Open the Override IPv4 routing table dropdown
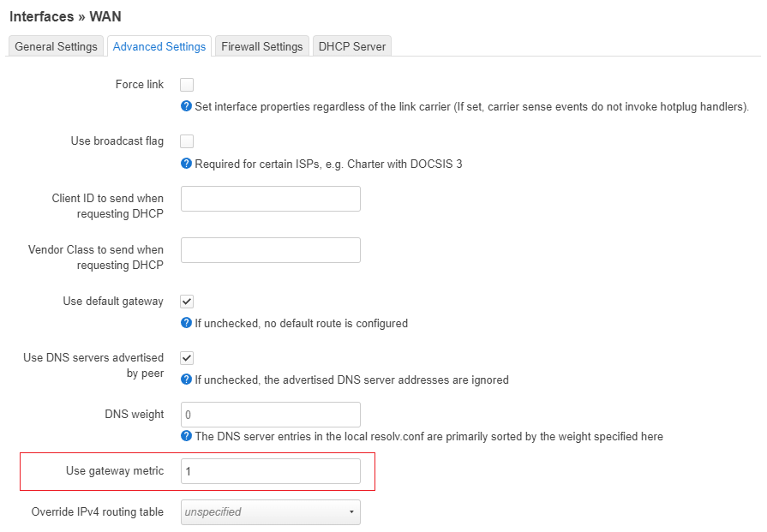This screenshot has width=767, height=532. pos(271,512)
